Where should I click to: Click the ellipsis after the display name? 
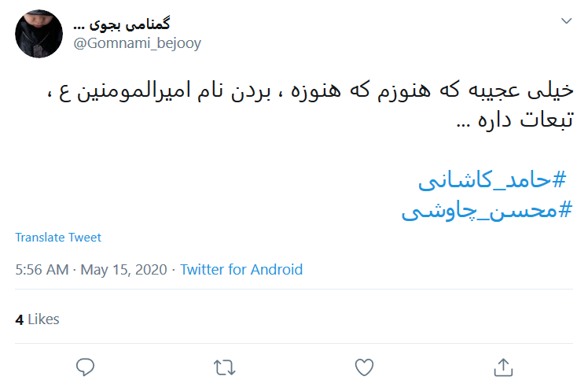(83, 24)
